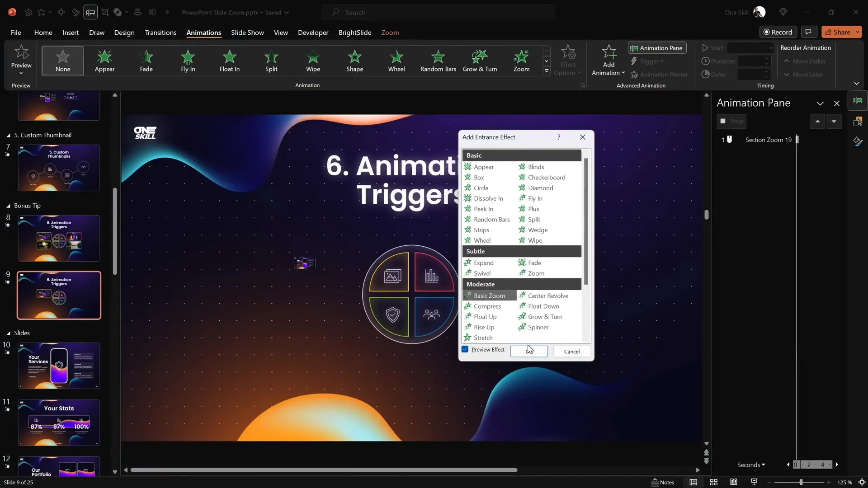
Task: Select slide 8 thumbnail
Action: pyautogui.click(x=59, y=238)
